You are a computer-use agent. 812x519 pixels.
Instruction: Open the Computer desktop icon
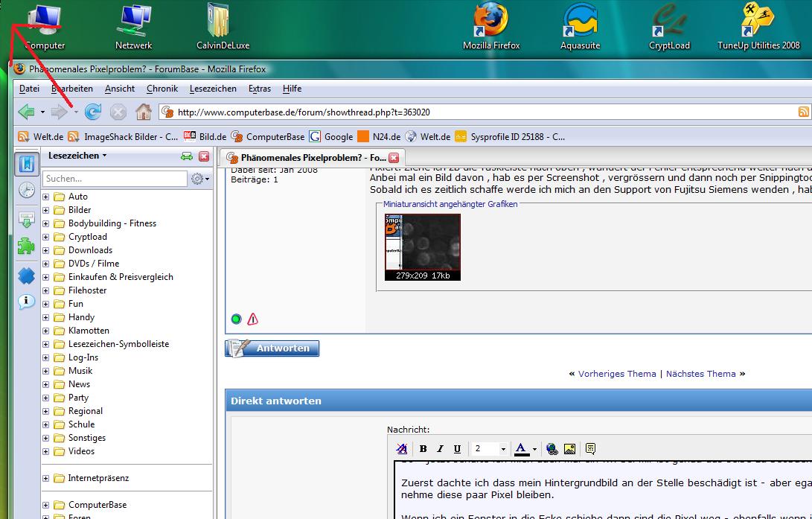(x=45, y=26)
